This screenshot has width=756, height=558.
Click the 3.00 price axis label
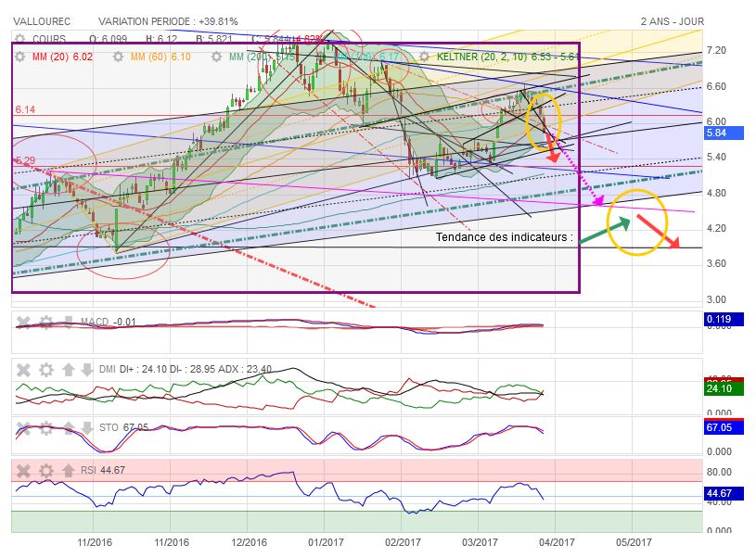coord(716,299)
